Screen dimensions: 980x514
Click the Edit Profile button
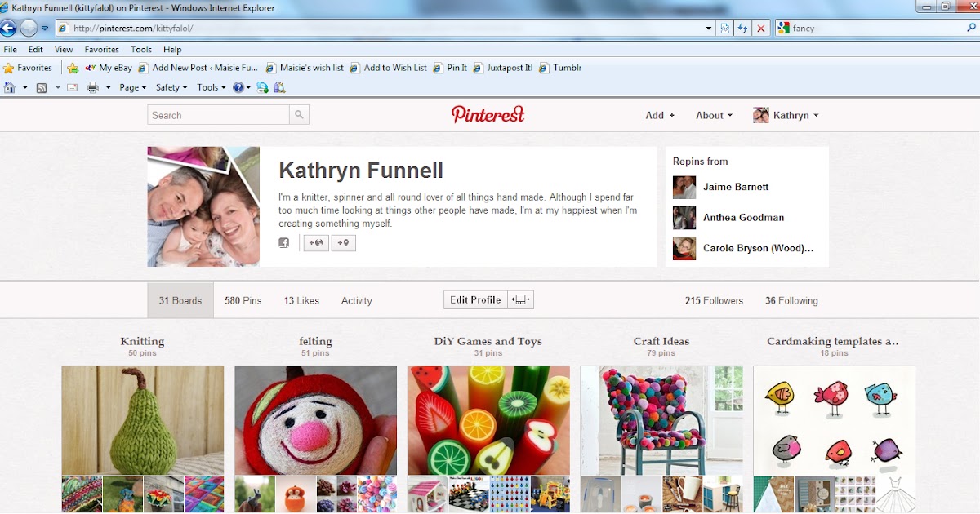click(475, 299)
